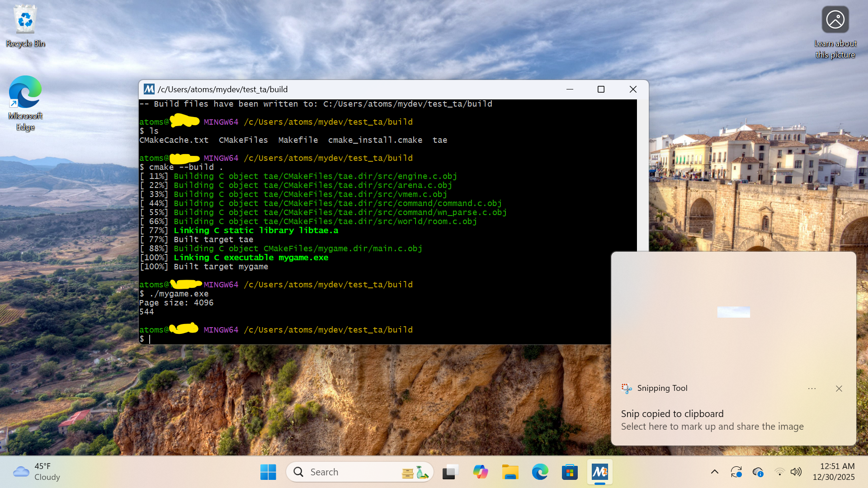This screenshot has width=868, height=488.
Task: Show hidden system tray icons
Action: [x=714, y=472]
